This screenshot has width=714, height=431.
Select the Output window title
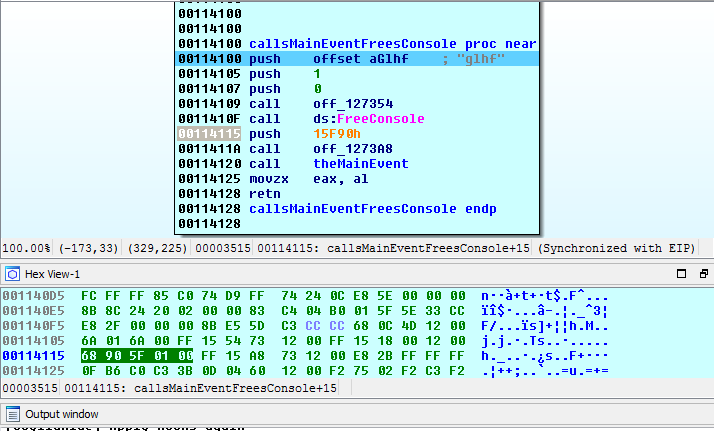point(61,414)
